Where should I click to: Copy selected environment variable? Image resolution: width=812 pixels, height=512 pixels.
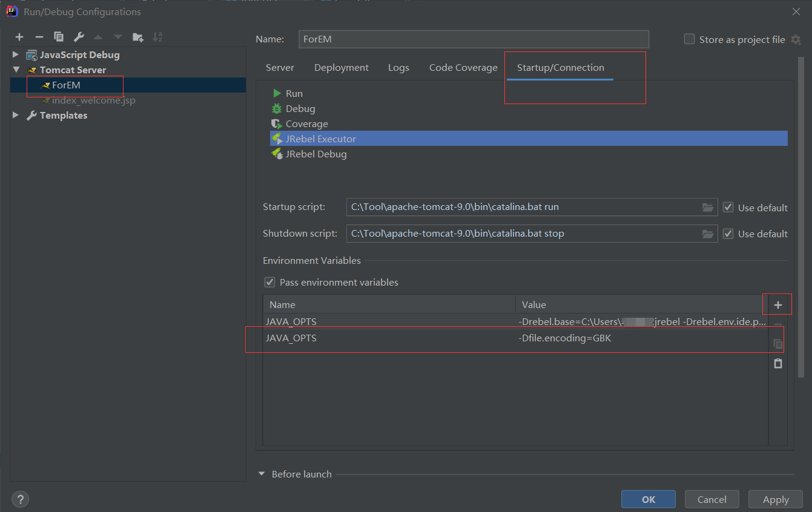[778, 344]
